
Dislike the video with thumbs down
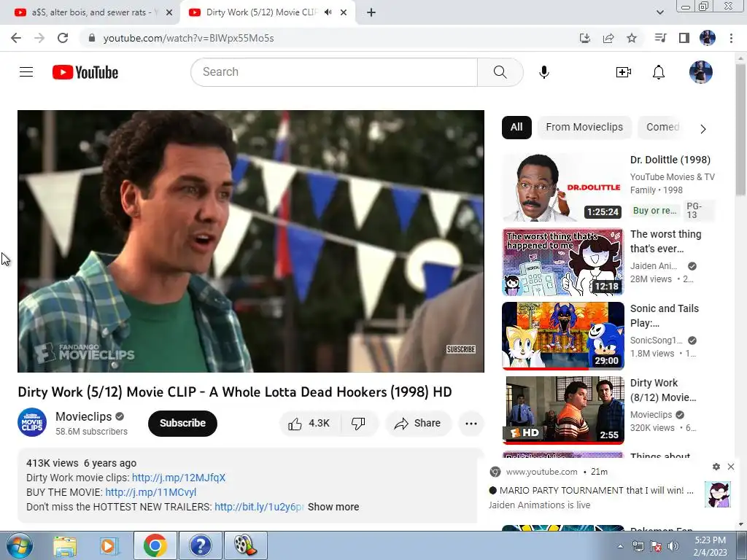point(358,424)
